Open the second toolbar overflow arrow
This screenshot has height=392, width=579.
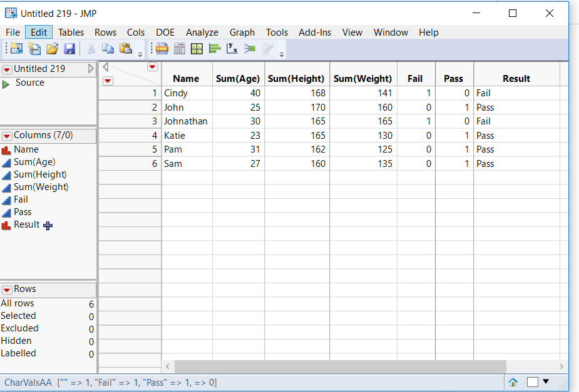[x=282, y=54]
